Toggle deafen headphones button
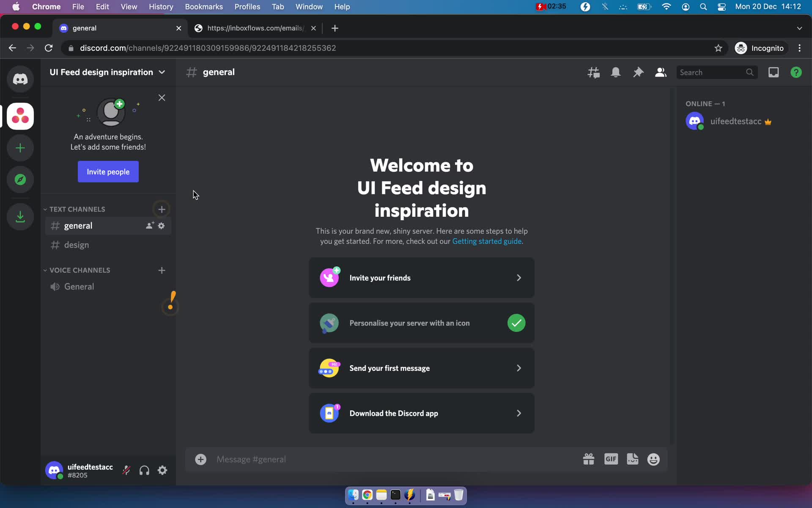This screenshot has width=812, height=508. [x=144, y=471]
